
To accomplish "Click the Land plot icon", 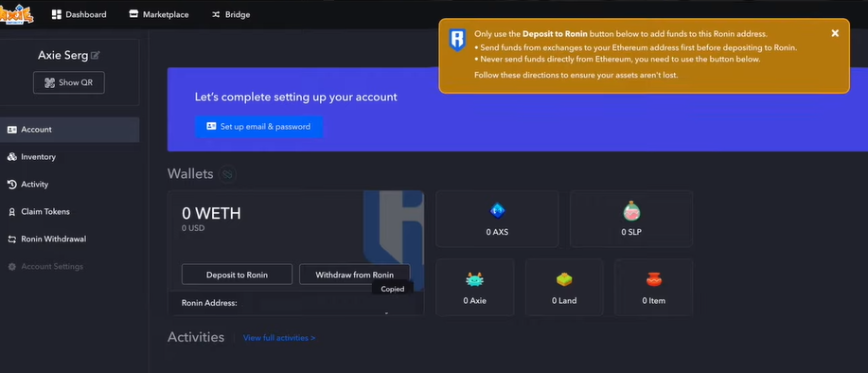I will 564,279.
